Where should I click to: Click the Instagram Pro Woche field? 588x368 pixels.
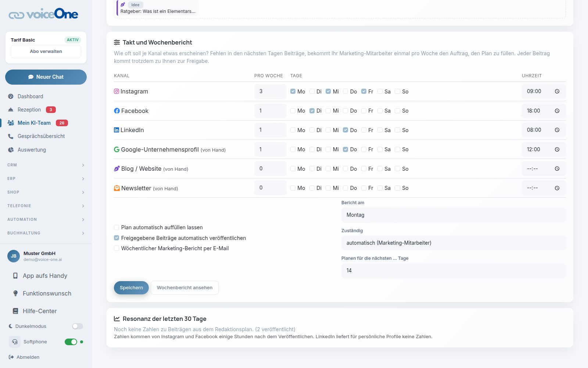[270, 91]
